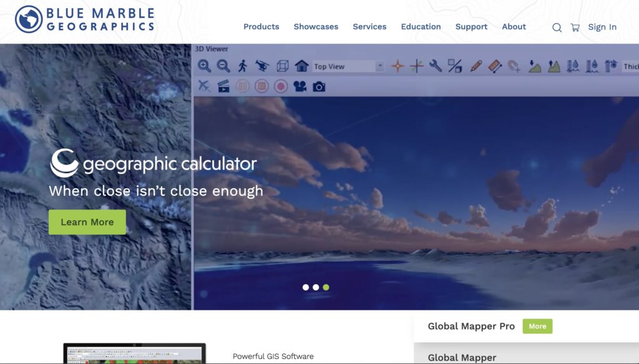
Task: Click the Global Mapper heading below Pro
Action: pos(462,358)
